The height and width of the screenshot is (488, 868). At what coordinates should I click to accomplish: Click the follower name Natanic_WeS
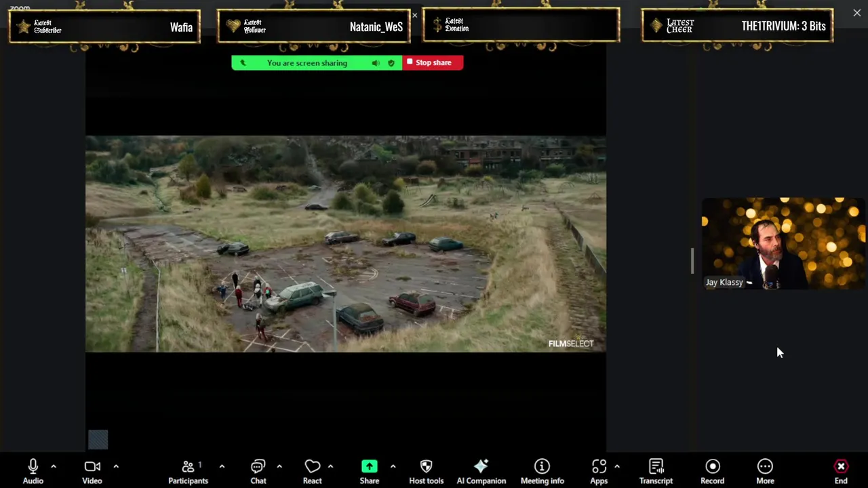click(376, 27)
